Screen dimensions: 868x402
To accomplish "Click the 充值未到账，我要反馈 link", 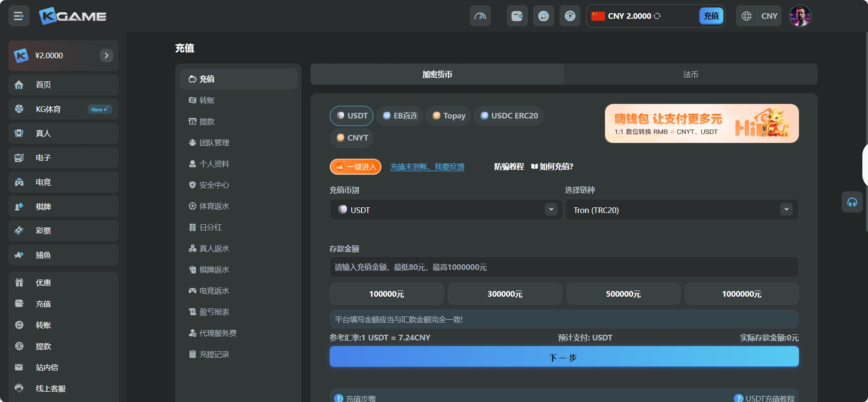I will [x=427, y=166].
